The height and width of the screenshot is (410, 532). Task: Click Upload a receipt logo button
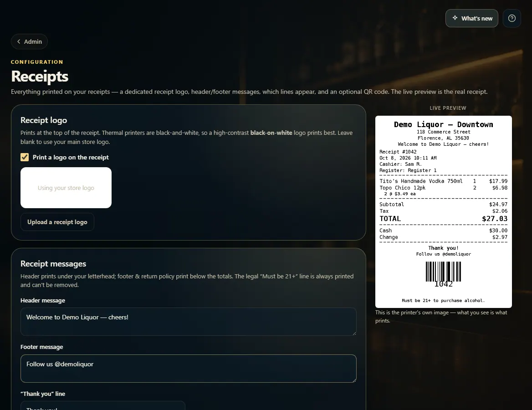(x=57, y=222)
